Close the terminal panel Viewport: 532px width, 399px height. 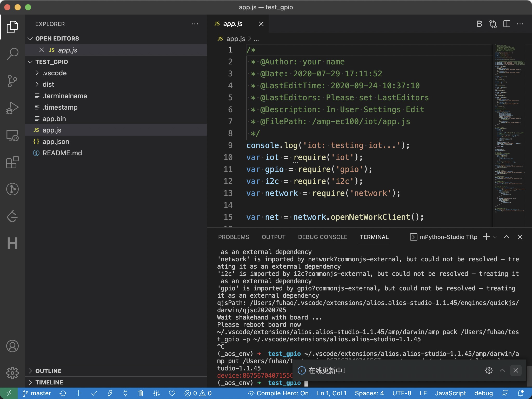click(520, 237)
